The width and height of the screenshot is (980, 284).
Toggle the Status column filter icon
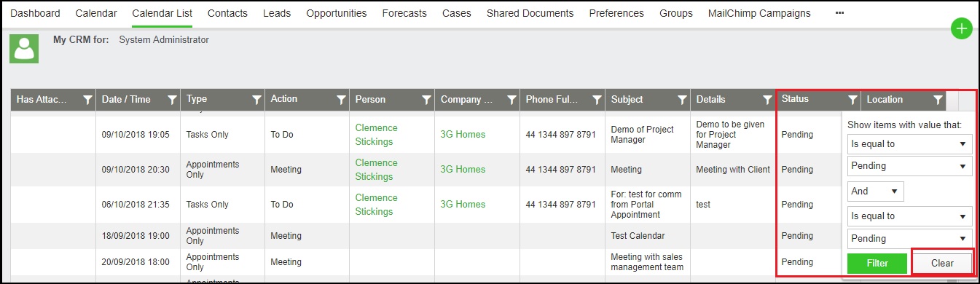tap(852, 100)
